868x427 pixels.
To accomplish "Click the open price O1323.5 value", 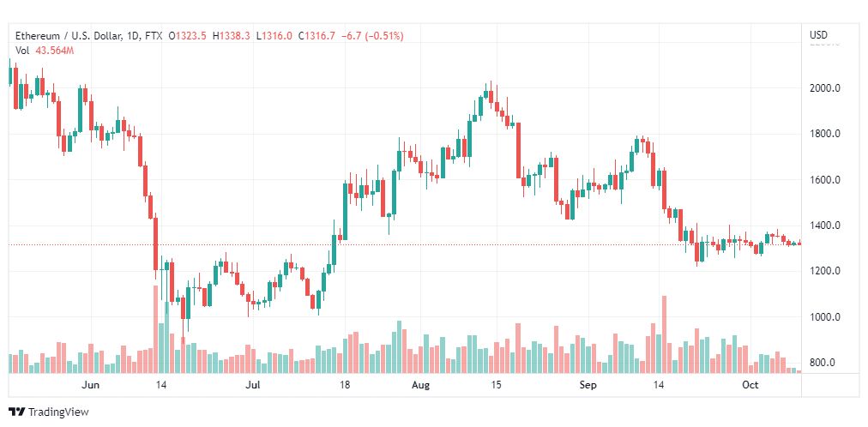I will click(188, 36).
